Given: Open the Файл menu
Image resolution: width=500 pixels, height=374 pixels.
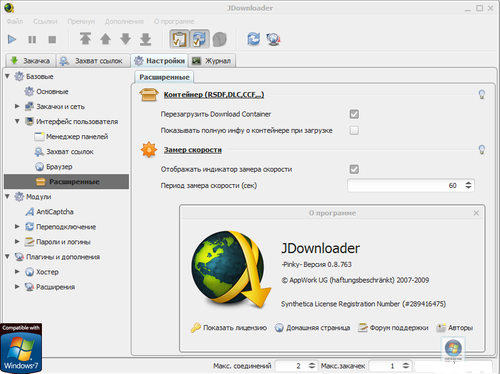Looking at the screenshot, I should (15, 21).
